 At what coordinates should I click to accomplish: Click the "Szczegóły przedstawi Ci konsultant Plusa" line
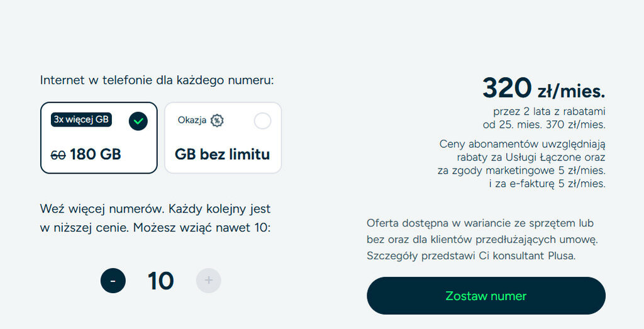click(471, 255)
